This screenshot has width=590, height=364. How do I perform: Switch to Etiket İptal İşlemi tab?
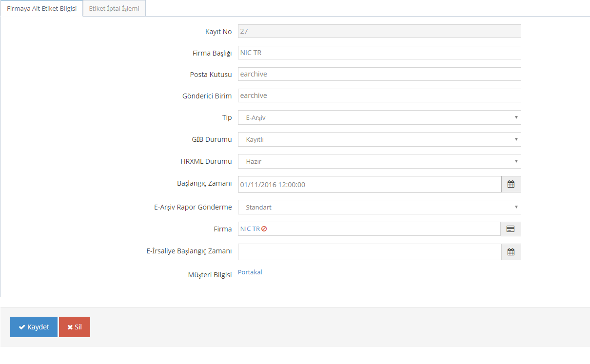(x=114, y=9)
